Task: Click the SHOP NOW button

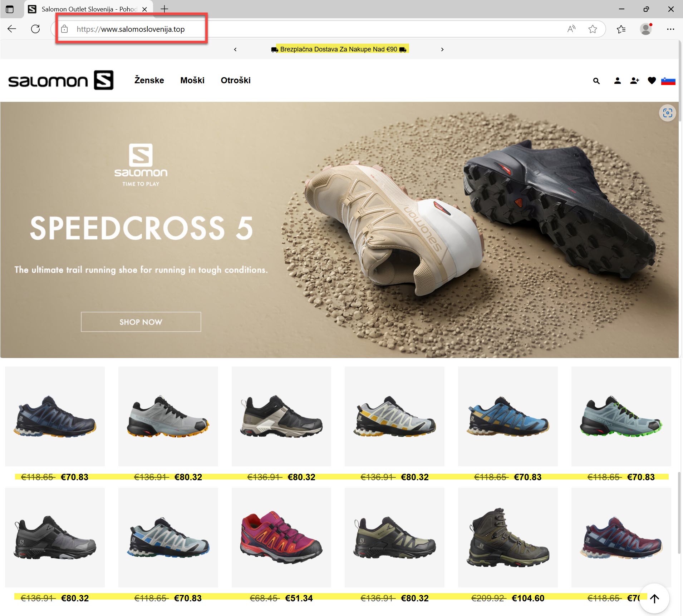Action: [x=141, y=322]
